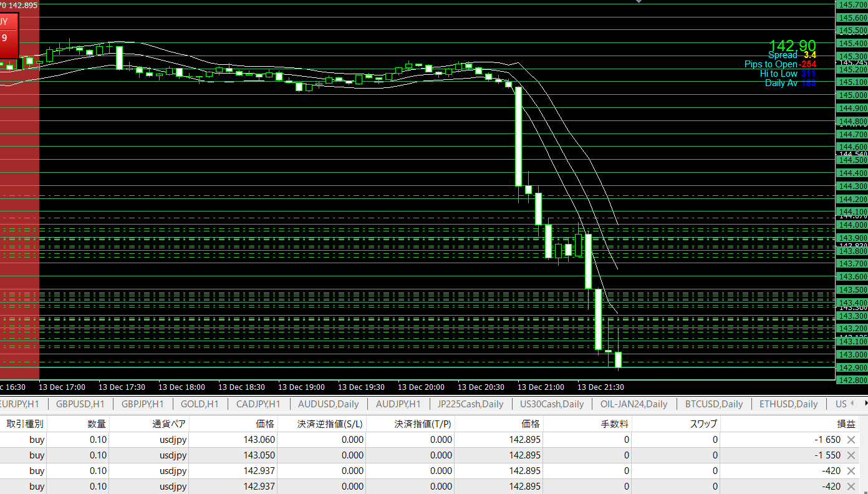Close the buy order opened at 143.060
Viewport: 868px width, 494px height.
851,440
